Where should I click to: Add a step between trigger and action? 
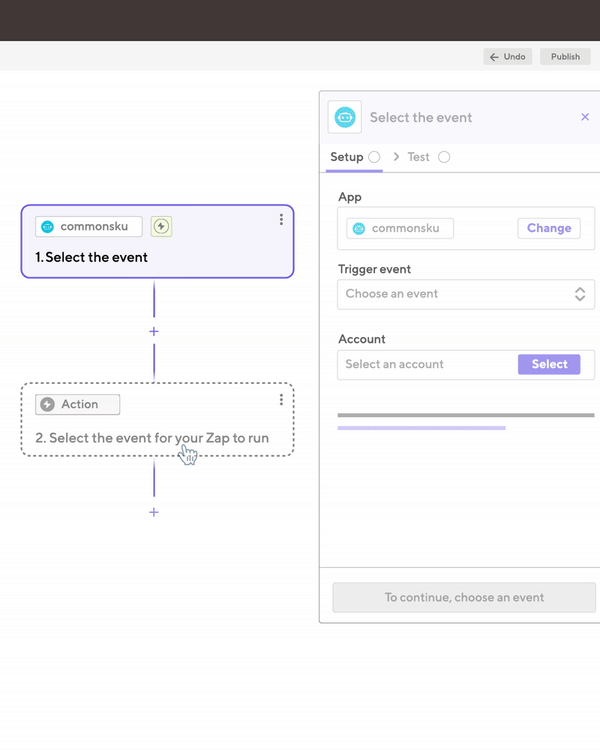pyautogui.click(x=154, y=331)
